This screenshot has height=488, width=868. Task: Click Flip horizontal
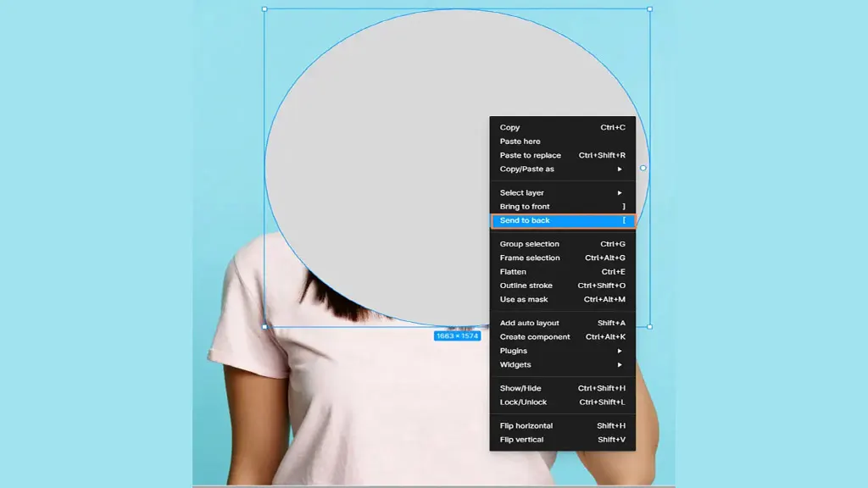563,426
